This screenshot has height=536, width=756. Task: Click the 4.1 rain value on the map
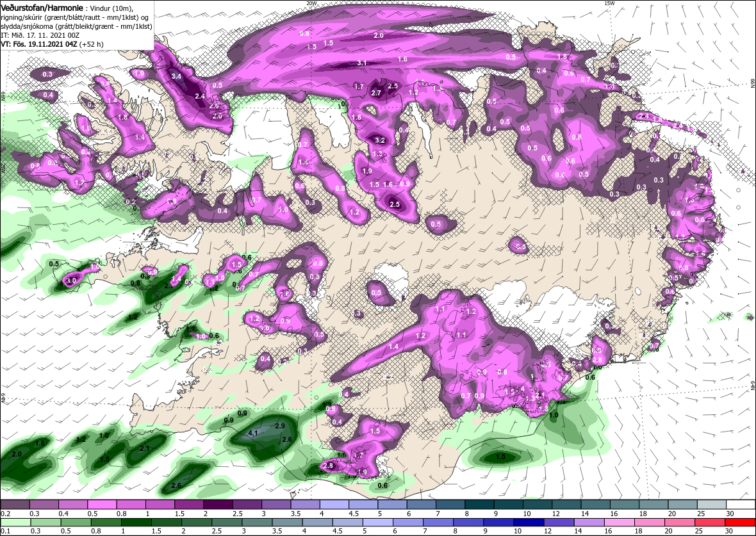click(x=253, y=434)
